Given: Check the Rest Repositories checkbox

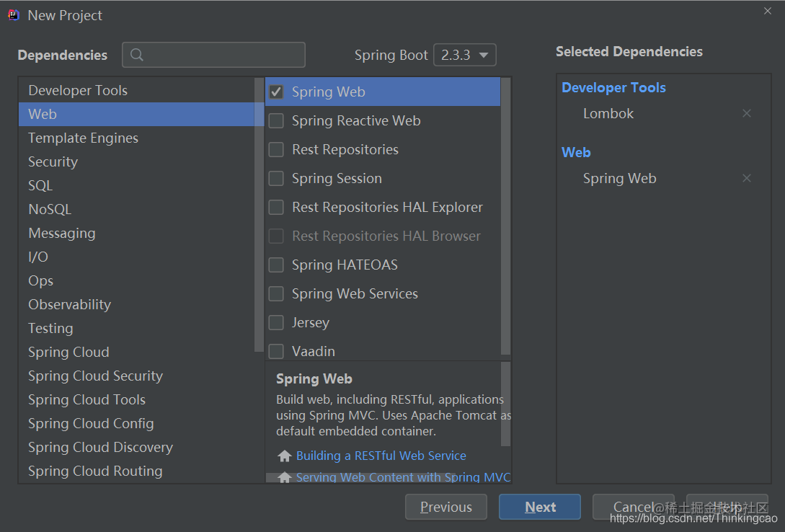Looking at the screenshot, I should (276, 149).
